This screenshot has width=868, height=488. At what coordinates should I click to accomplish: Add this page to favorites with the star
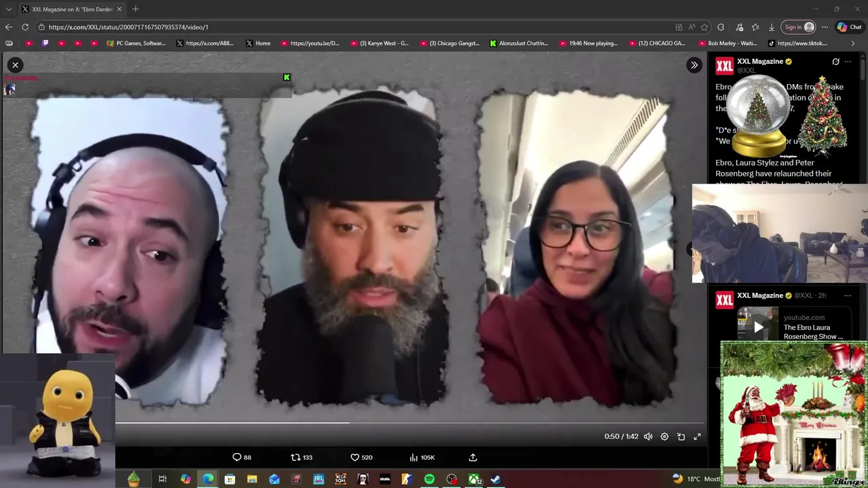pyautogui.click(x=705, y=27)
